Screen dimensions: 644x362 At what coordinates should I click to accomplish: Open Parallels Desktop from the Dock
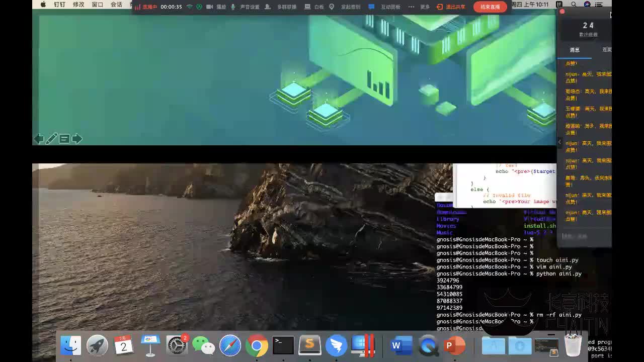click(363, 345)
